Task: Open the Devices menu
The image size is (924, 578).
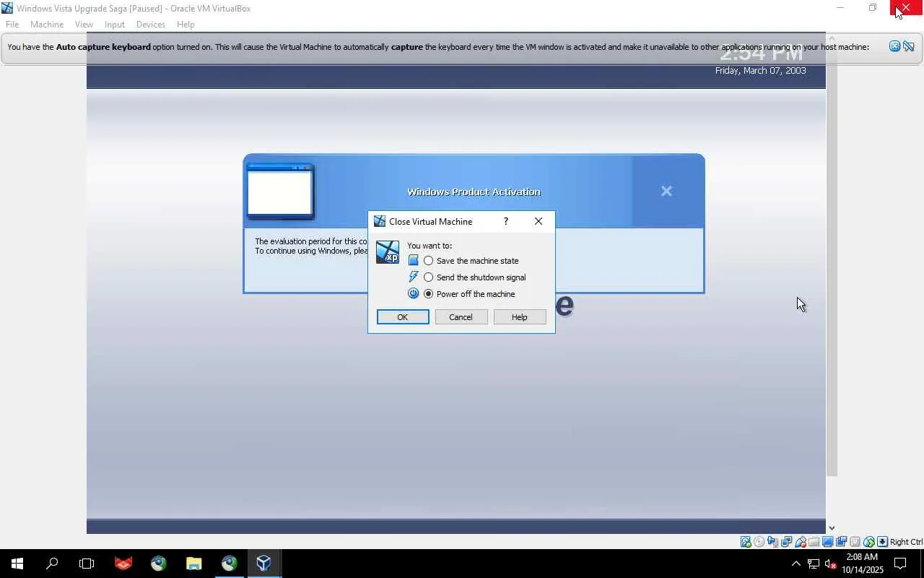Action: (x=151, y=24)
